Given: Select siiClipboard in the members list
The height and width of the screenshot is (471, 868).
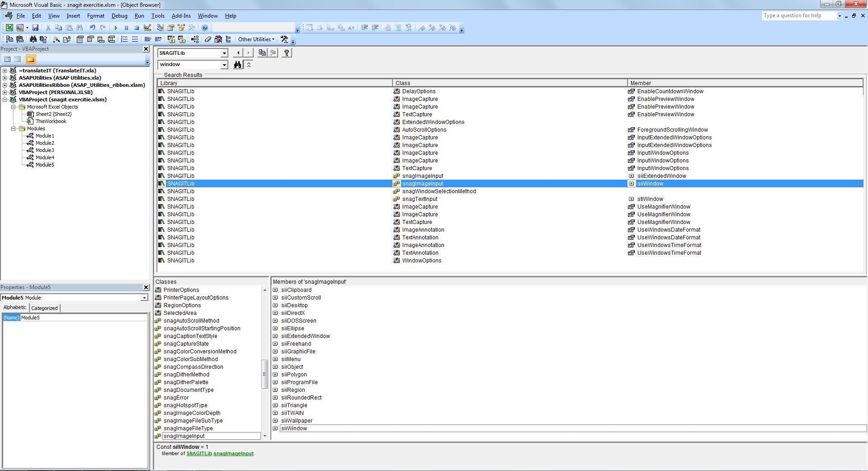Looking at the screenshot, I should click(296, 290).
